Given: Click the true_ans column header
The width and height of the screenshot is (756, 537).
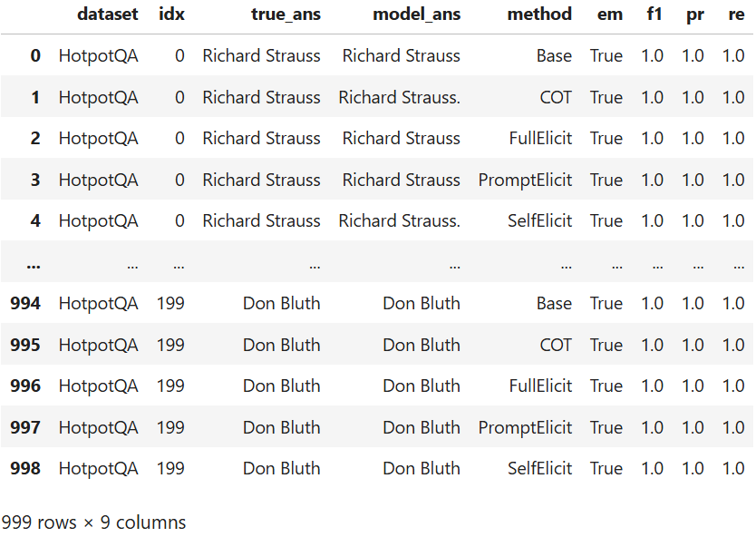Looking at the screenshot, I should [286, 14].
